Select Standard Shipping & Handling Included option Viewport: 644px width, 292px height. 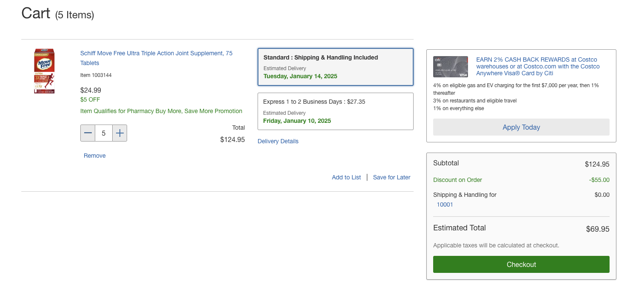point(335,67)
